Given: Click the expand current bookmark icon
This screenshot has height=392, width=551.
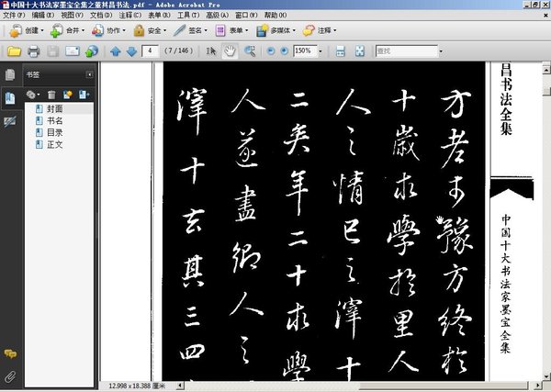Looking at the screenshot, I should [x=84, y=95].
